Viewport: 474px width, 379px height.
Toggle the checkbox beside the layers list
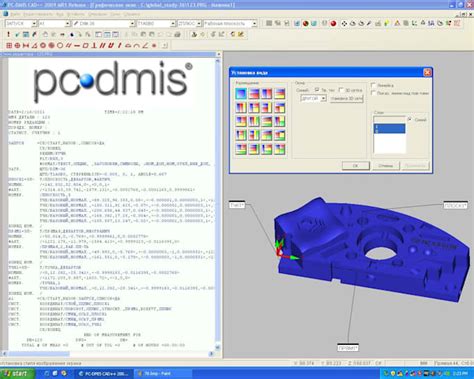coord(410,119)
